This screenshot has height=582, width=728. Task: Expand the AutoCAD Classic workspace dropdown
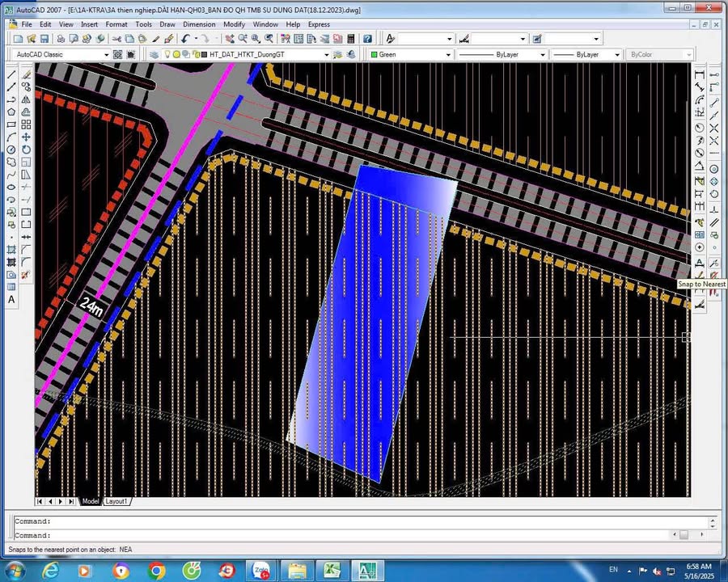(x=106, y=54)
